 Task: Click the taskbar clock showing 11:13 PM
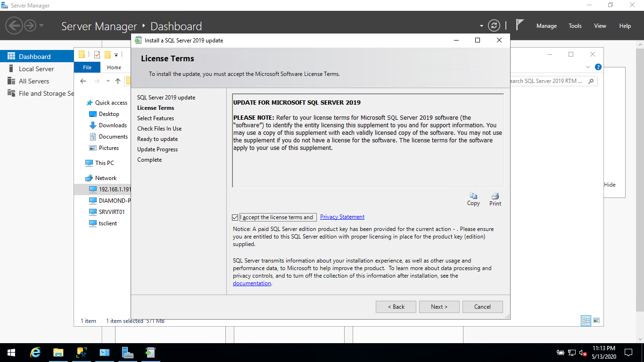pos(604,353)
